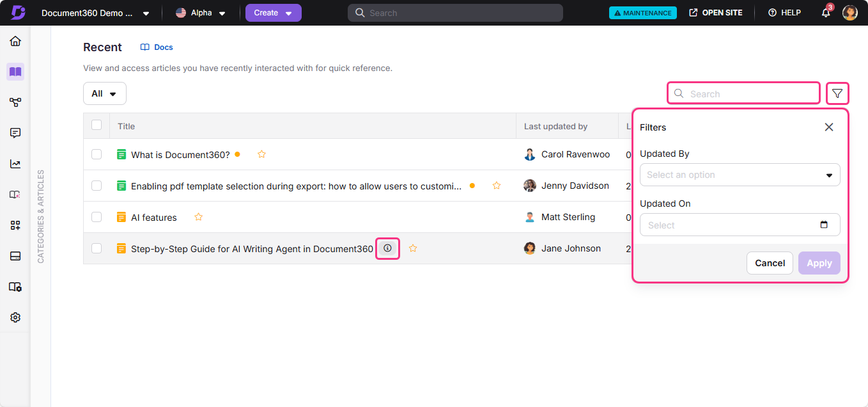868x407 pixels.
Task: Open the Home dashboard from the sidebar
Action: 15,41
